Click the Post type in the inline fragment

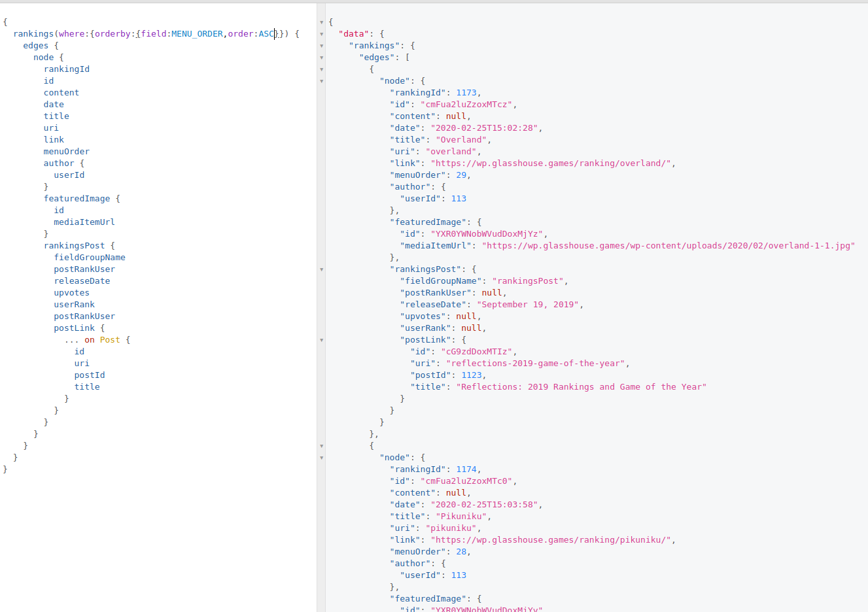[x=110, y=340]
